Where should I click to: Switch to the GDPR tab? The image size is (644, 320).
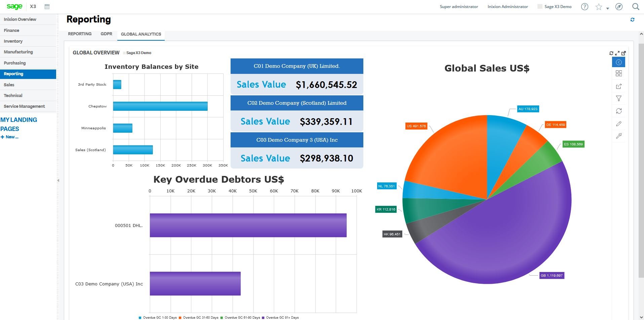point(106,34)
